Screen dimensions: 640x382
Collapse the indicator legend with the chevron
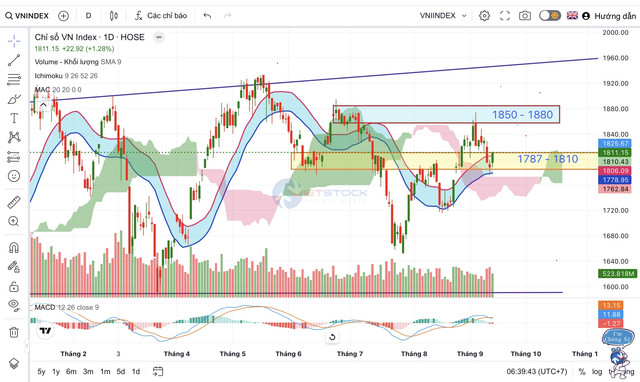[43, 105]
